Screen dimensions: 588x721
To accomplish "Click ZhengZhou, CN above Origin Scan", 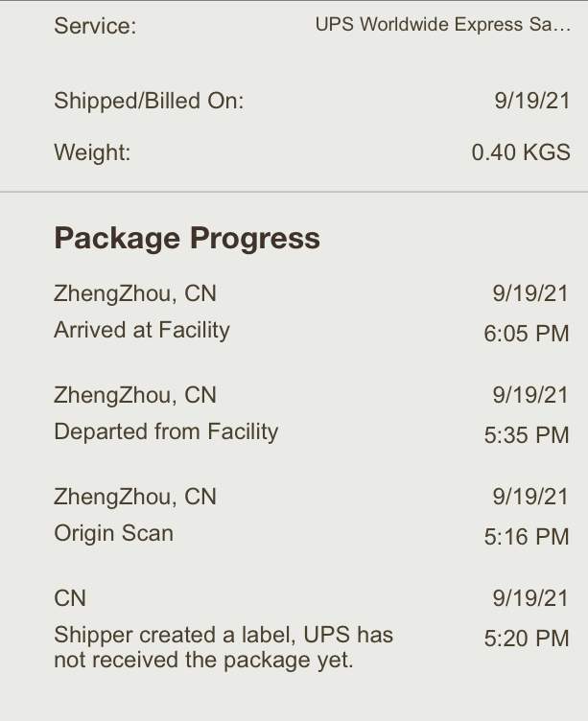I will [135, 497].
